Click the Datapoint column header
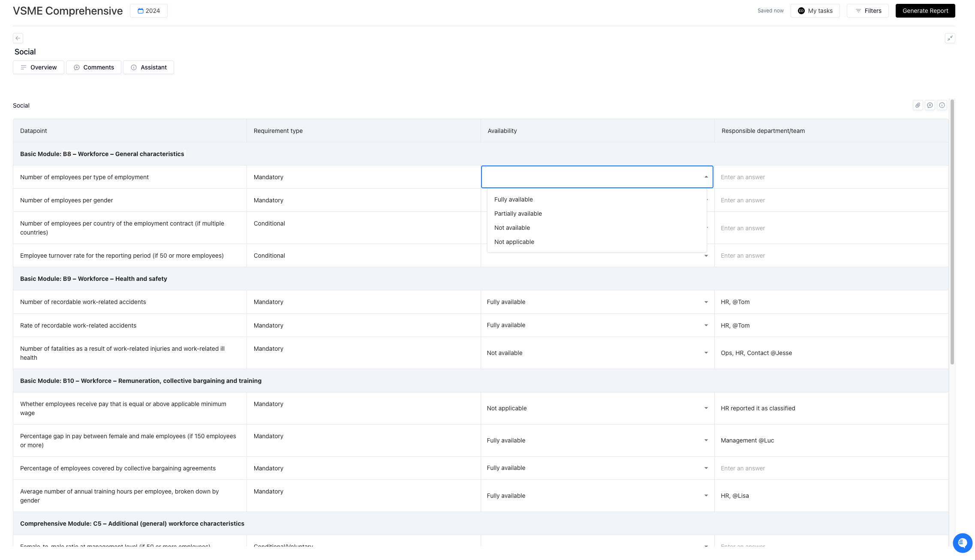 130,131
